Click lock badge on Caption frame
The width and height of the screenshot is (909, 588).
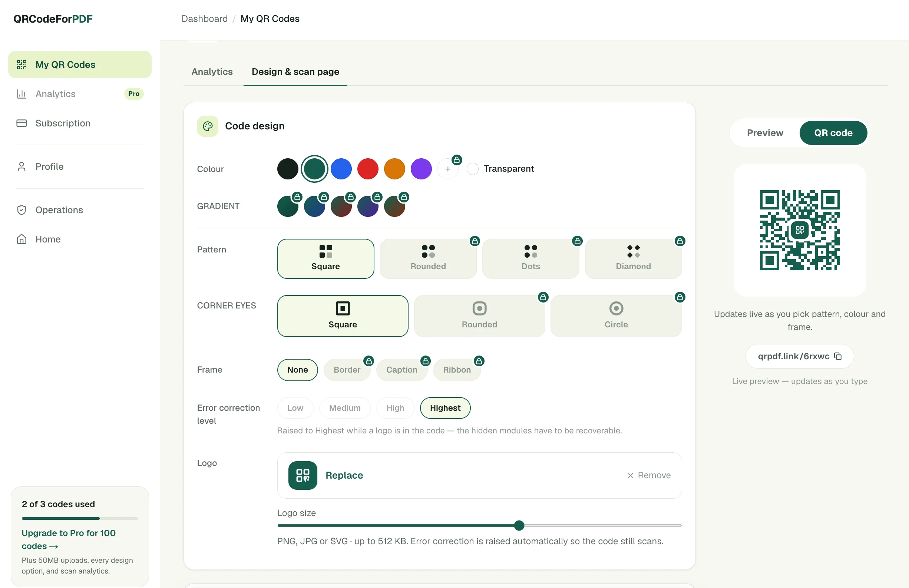point(425,361)
